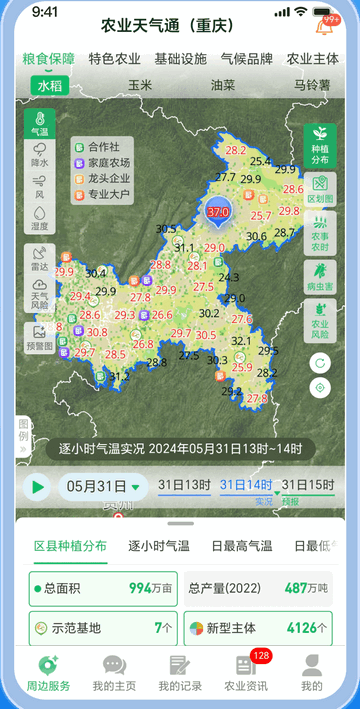
Task: Click the 总面积 994万亩 card
Action: [x=103, y=589]
